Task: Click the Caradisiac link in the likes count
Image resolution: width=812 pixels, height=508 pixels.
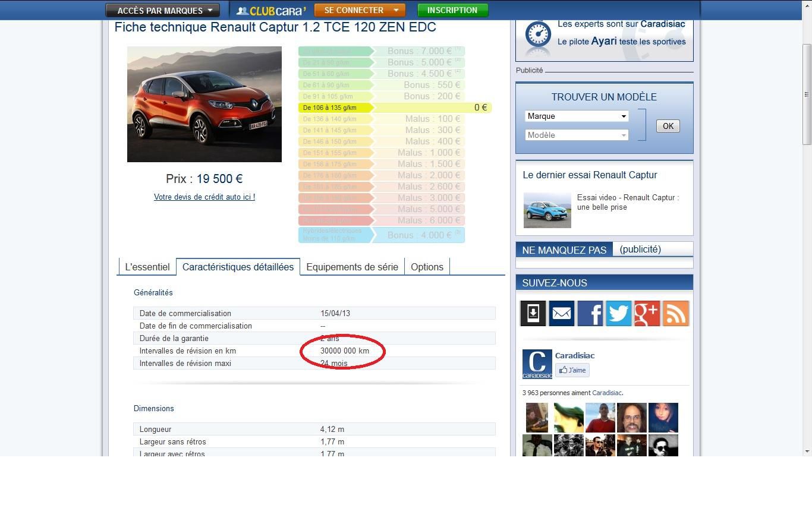Action: 606,393
